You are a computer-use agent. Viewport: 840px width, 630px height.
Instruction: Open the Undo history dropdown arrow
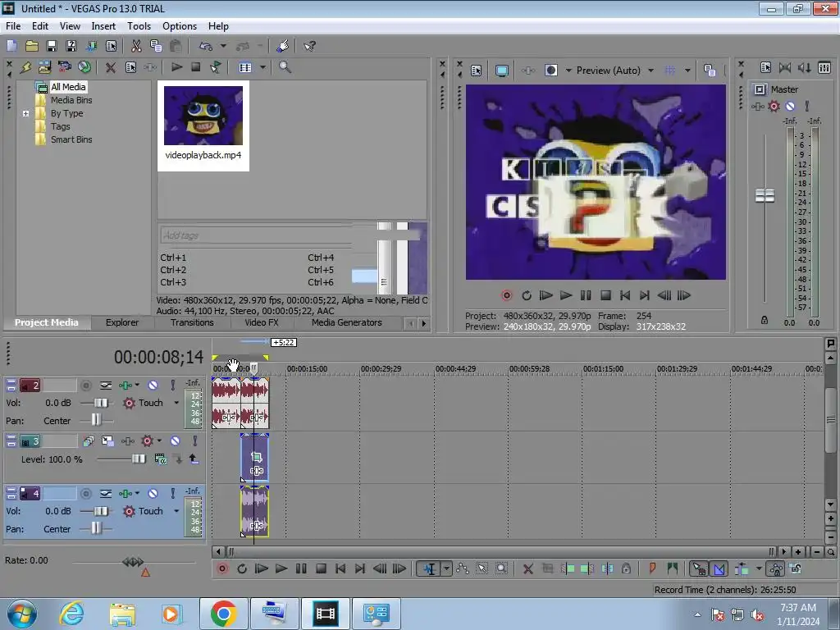coord(223,46)
